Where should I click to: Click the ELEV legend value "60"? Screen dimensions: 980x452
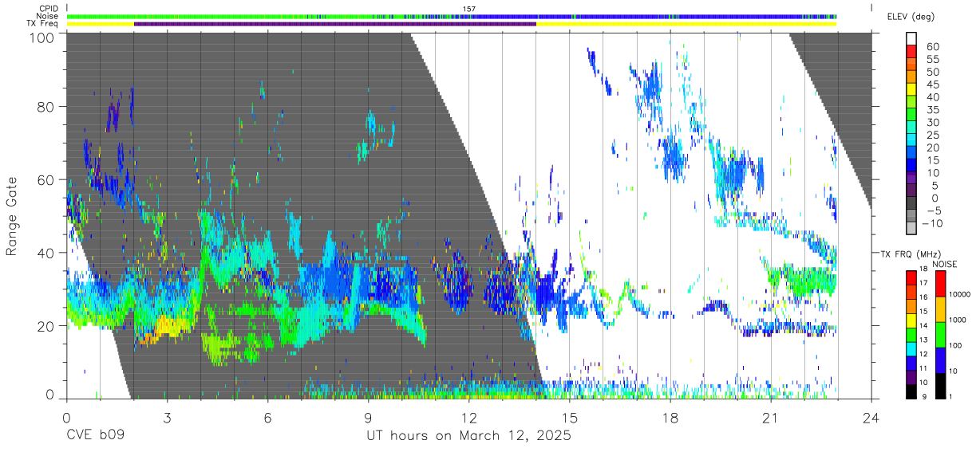[x=933, y=46]
